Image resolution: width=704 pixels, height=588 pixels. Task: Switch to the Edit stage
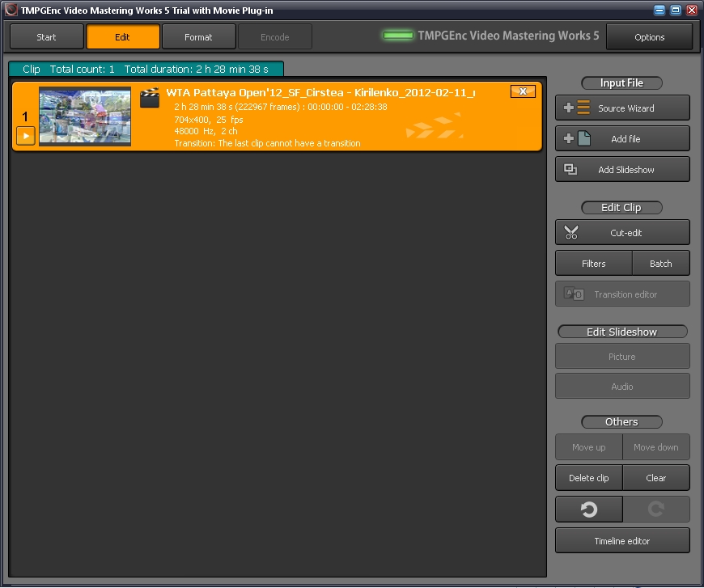[122, 37]
